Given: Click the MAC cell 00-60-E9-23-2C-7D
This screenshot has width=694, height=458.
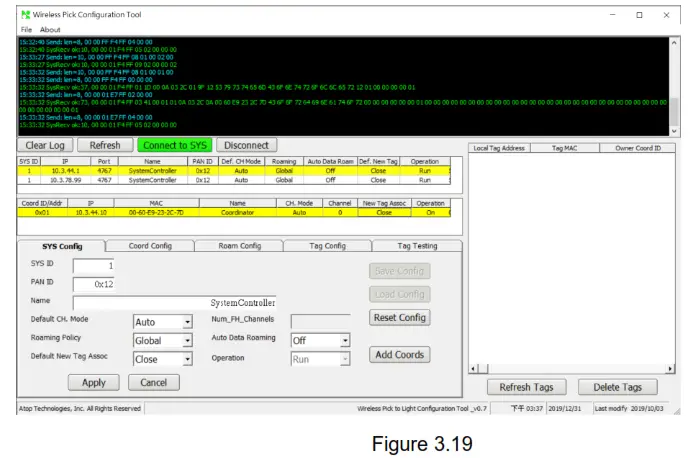Looking at the screenshot, I should tap(156, 212).
